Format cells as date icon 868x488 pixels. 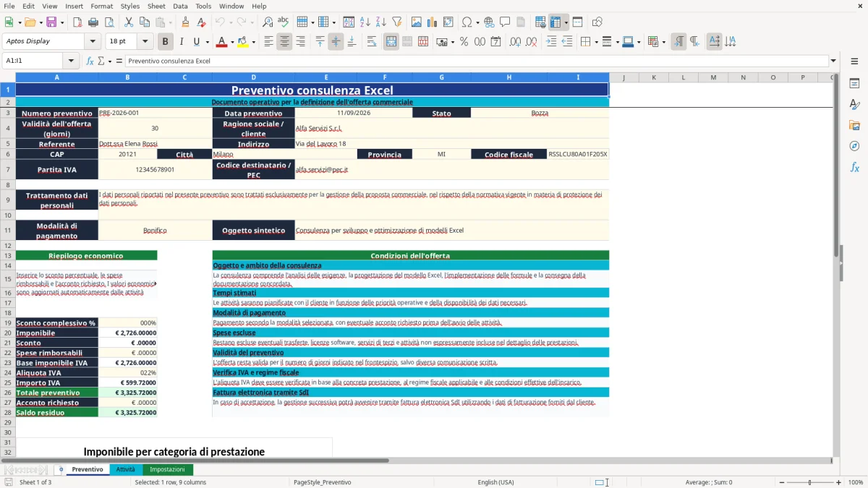495,42
